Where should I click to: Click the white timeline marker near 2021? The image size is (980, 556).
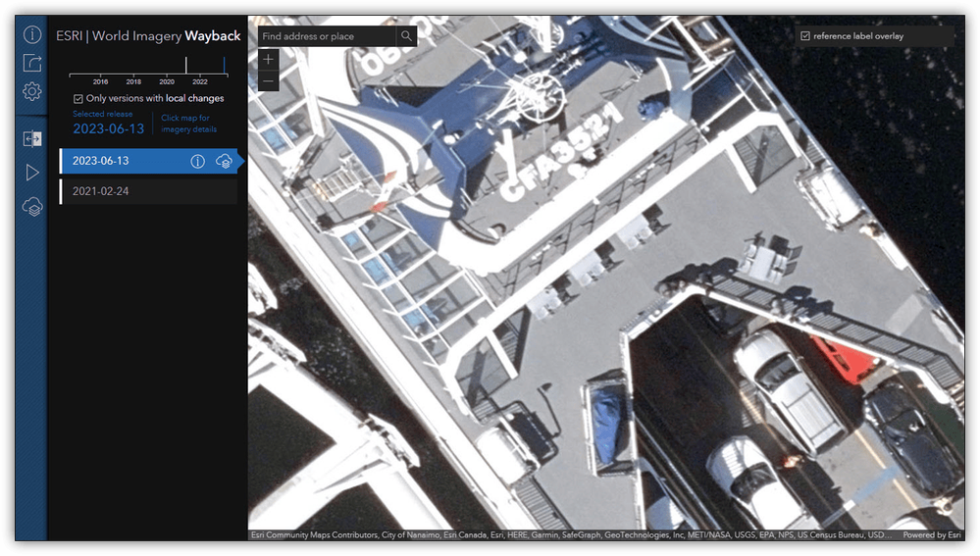(185, 66)
